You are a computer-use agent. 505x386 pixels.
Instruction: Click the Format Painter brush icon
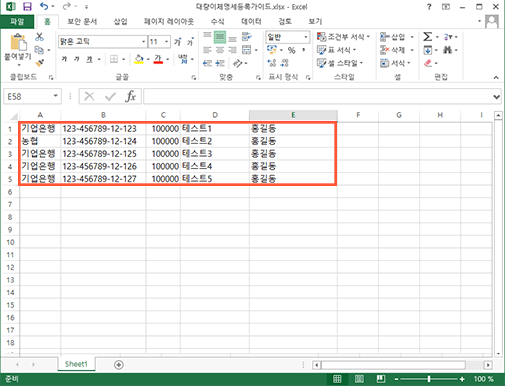pos(39,63)
